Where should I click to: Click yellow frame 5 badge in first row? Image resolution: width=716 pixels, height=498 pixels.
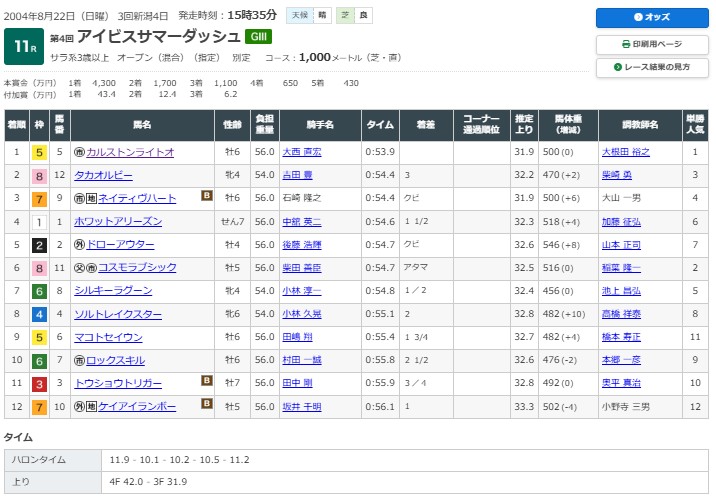pyautogui.click(x=39, y=152)
